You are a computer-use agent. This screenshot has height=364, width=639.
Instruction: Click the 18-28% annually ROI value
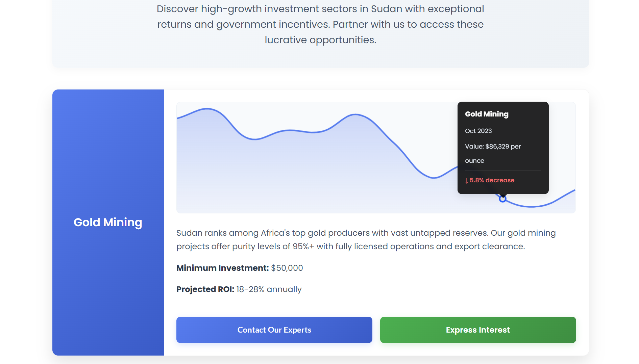[x=269, y=289]
